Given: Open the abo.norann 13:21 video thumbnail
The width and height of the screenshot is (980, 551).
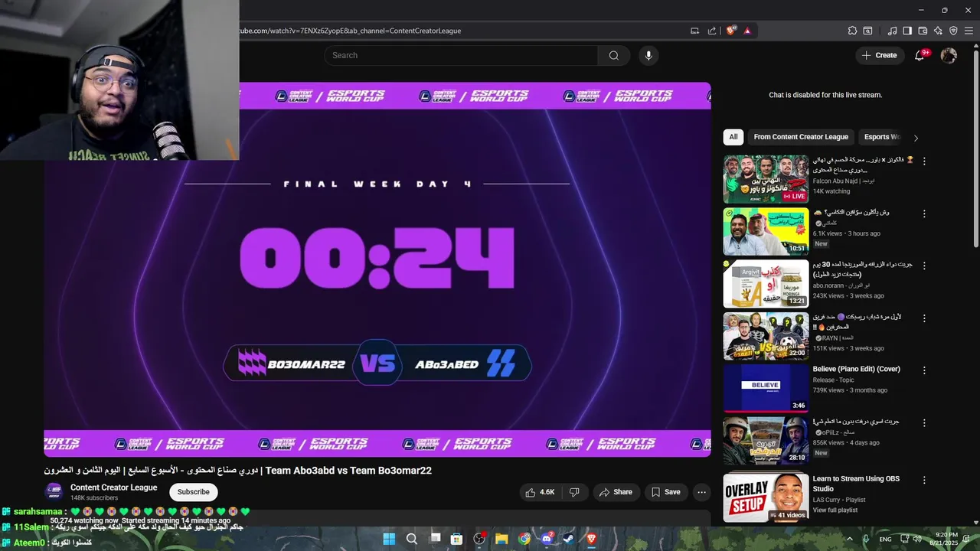Looking at the screenshot, I should (766, 284).
